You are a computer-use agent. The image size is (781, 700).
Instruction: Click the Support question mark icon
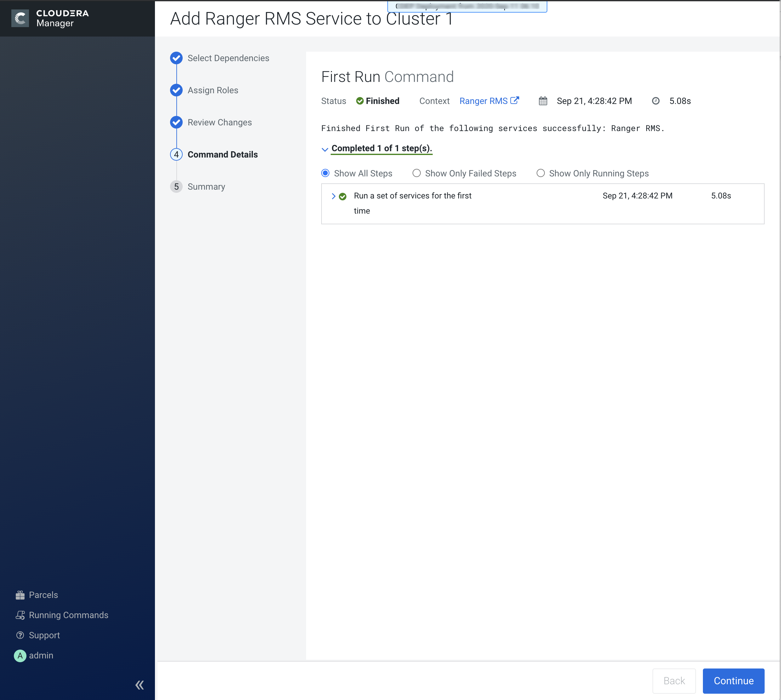[20, 635]
